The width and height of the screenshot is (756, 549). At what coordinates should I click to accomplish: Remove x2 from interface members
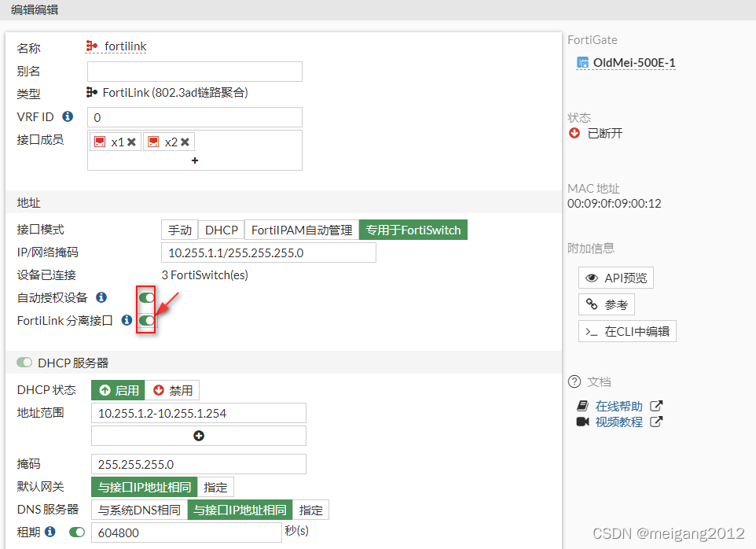pos(185,142)
